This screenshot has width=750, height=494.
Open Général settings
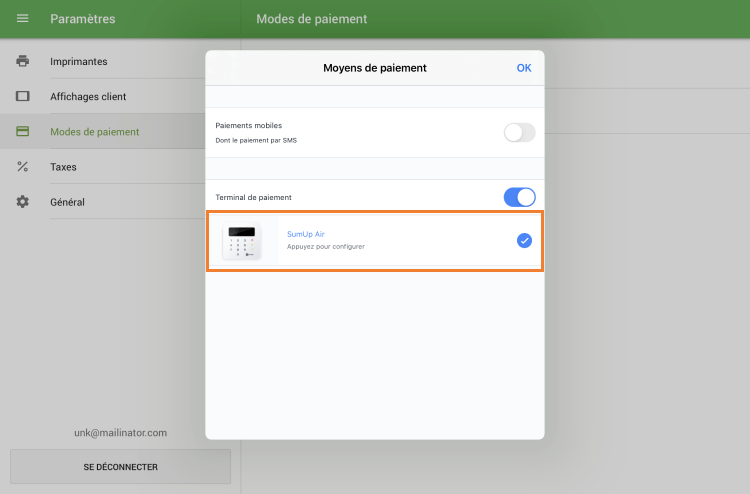tap(103, 202)
